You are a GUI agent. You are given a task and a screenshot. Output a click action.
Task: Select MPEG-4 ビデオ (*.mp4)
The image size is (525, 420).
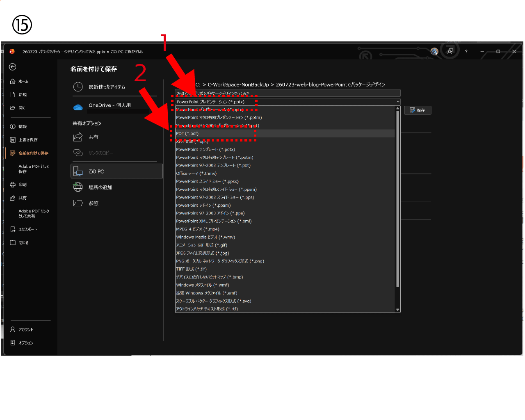(x=285, y=229)
